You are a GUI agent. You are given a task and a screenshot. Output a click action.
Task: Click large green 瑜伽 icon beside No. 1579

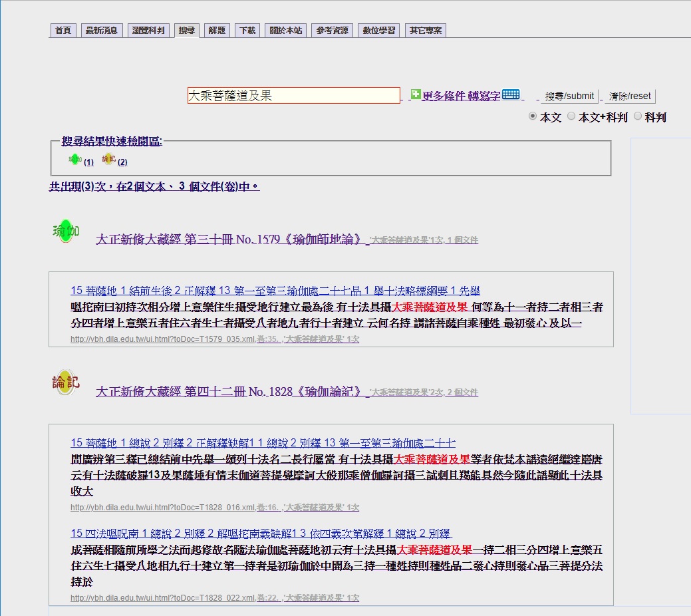[66, 231]
